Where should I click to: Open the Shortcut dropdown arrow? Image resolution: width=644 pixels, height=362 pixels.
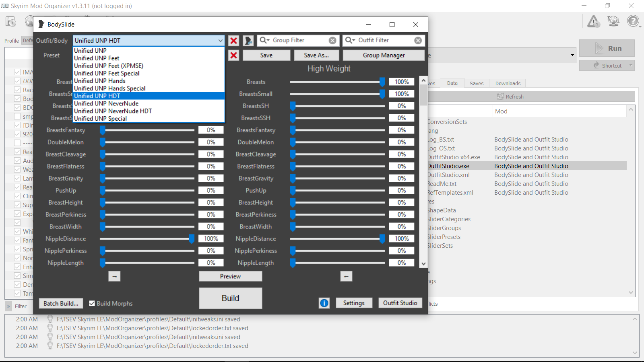click(x=631, y=66)
